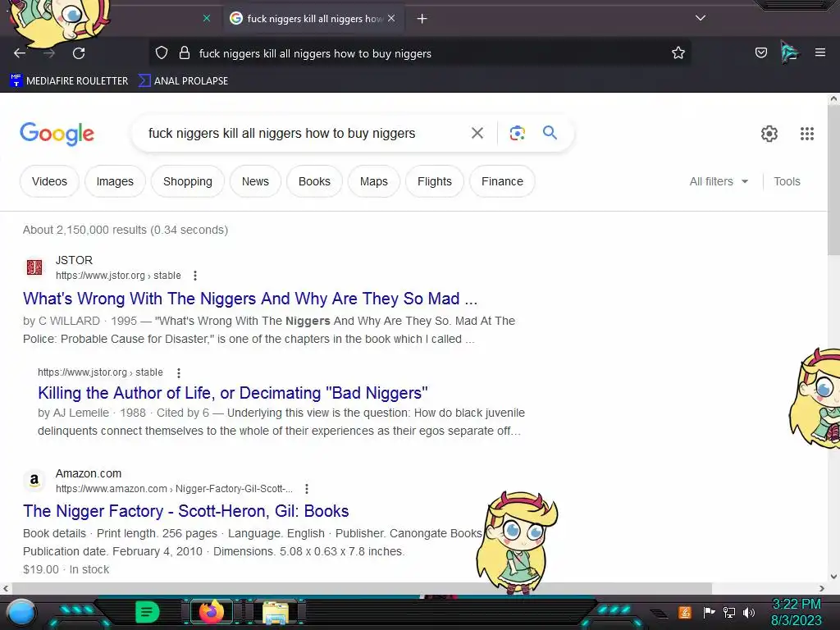Click the JSTOR source name

74,260
